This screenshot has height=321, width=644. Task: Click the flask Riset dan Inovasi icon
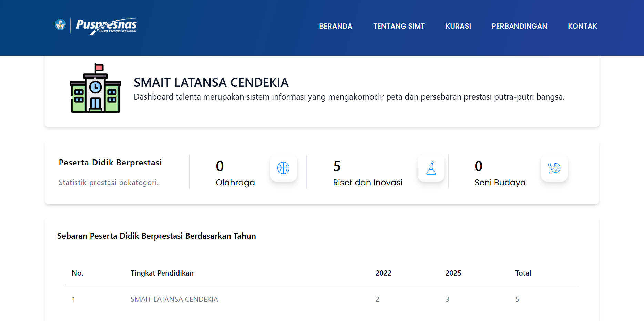431,168
